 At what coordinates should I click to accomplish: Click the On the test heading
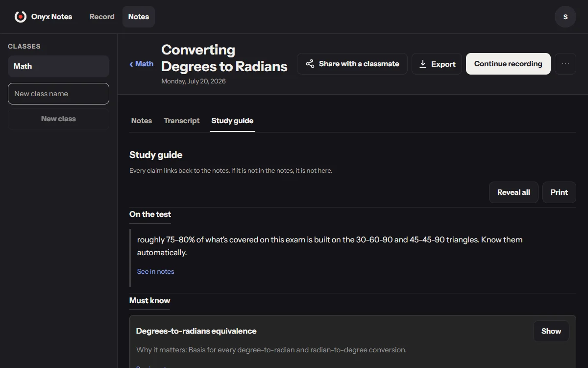[x=150, y=214]
